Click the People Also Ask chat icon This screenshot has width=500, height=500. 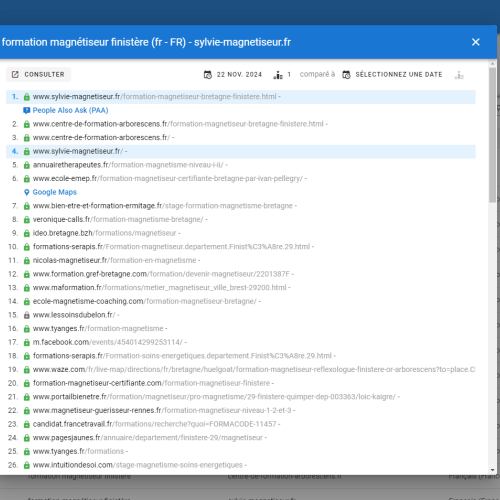[x=27, y=110]
